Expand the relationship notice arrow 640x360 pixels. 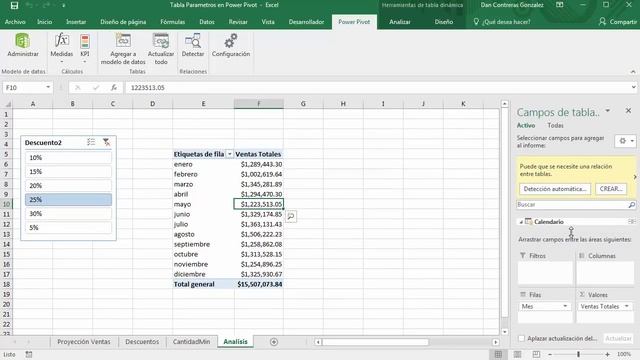pos(635,177)
